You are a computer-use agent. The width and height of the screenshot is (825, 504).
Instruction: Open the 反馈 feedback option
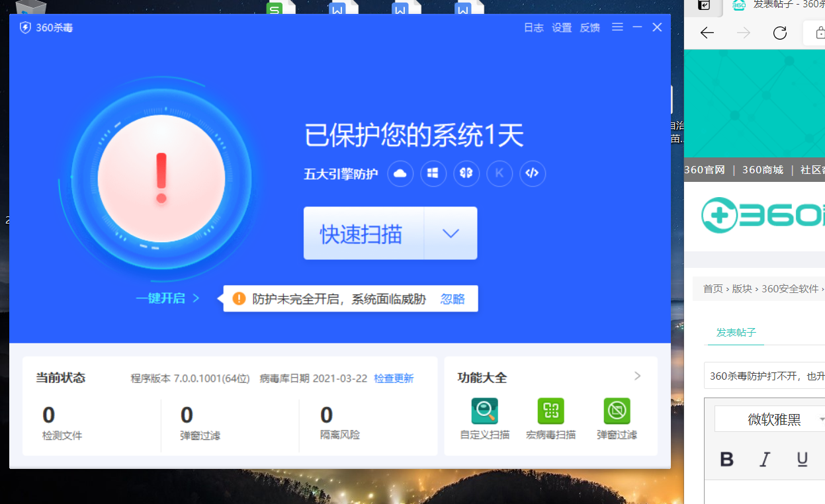coord(589,28)
